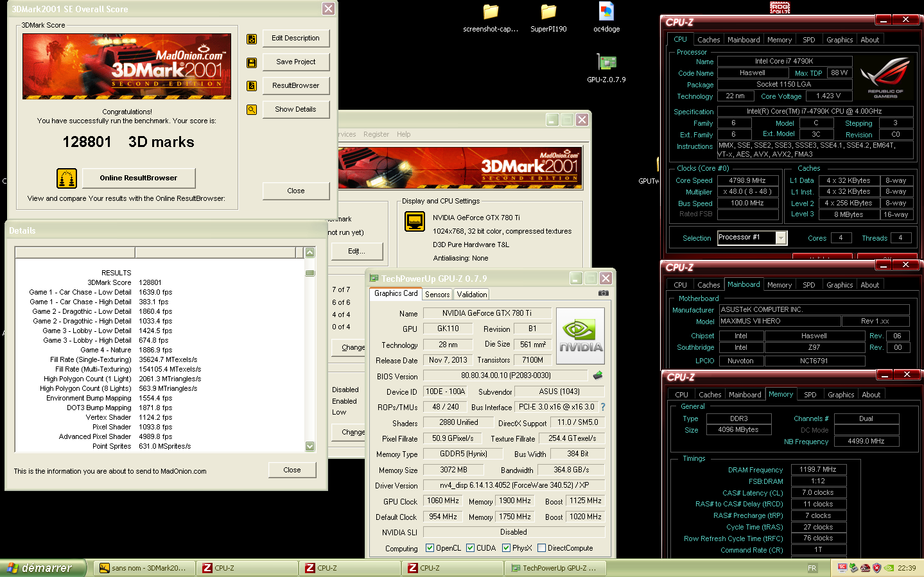Click the CPU-Z processor Name field
This screenshot has width=924, height=577.
click(x=784, y=62)
